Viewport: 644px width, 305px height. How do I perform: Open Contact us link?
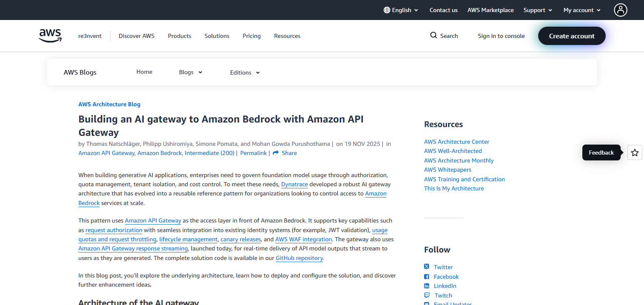pyautogui.click(x=444, y=10)
